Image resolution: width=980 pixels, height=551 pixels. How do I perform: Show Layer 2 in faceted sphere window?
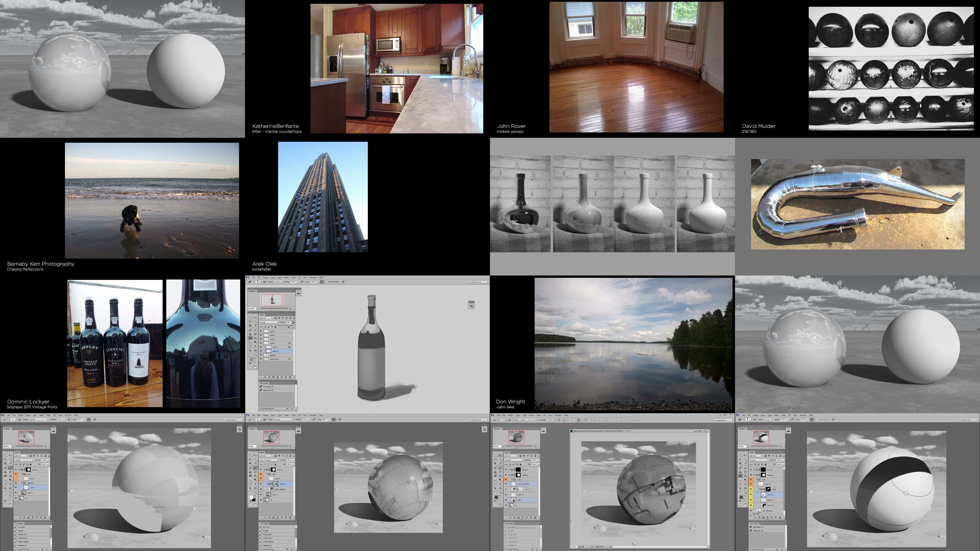coord(16,479)
